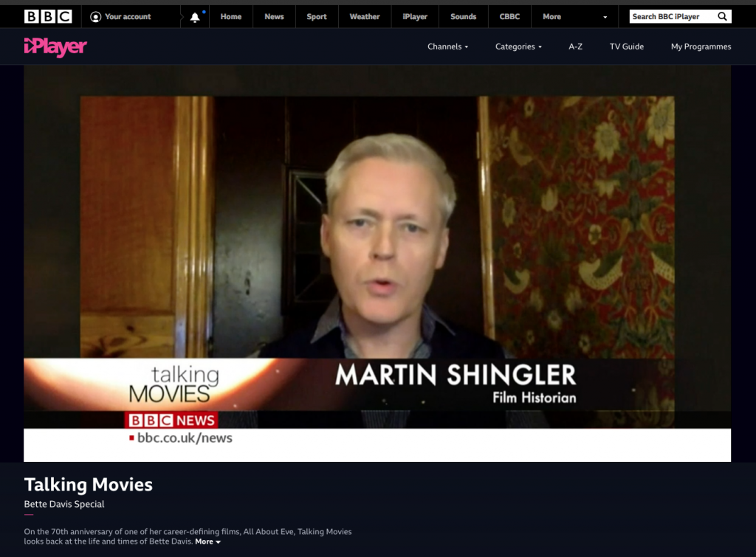The width and height of the screenshot is (756, 557).
Task: Click the BBC logo
Action: (48, 17)
